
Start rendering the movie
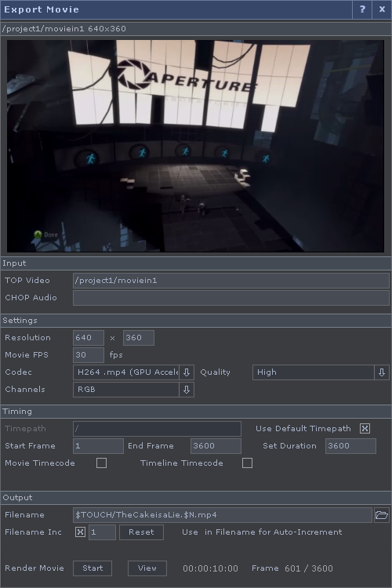coord(93,568)
